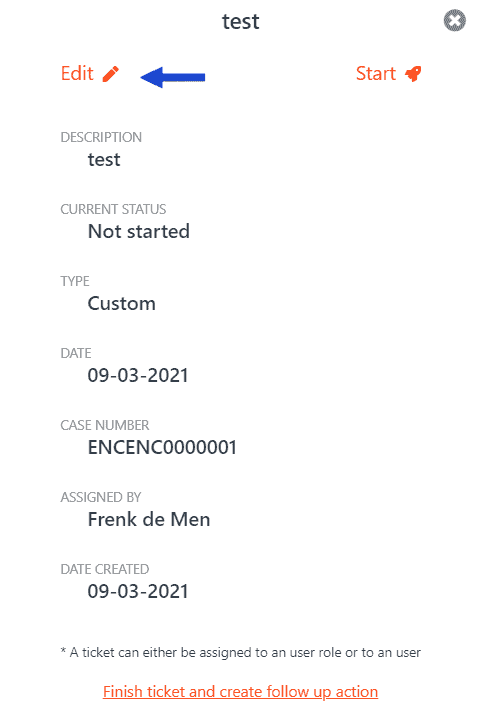This screenshot has height=725, width=485.
Task: Close the test ticket dialog
Action: pos(454,20)
